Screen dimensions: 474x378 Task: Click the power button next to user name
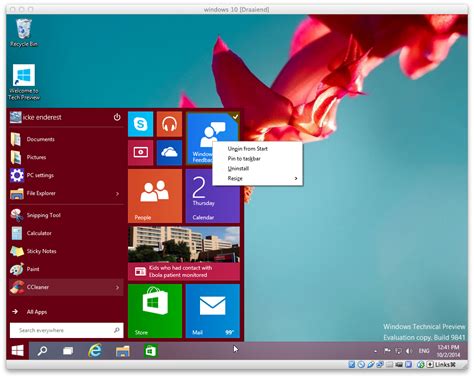click(x=117, y=117)
